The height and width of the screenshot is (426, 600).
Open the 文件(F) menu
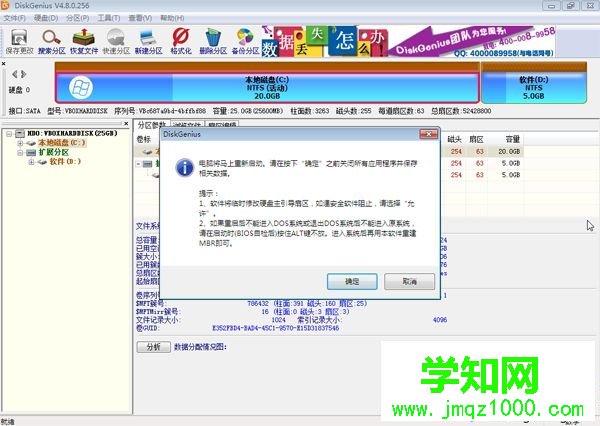pyautogui.click(x=15, y=18)
